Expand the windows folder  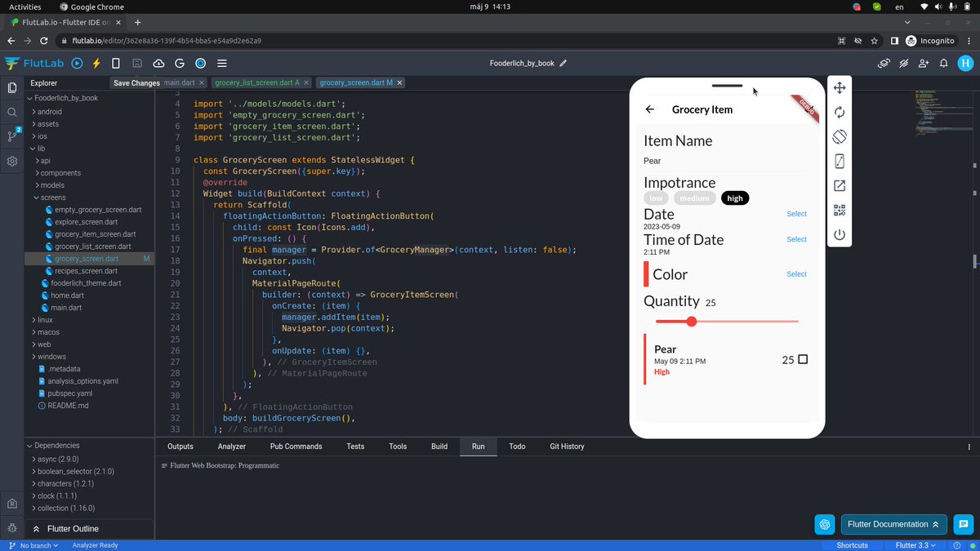[x=51, y=357]
